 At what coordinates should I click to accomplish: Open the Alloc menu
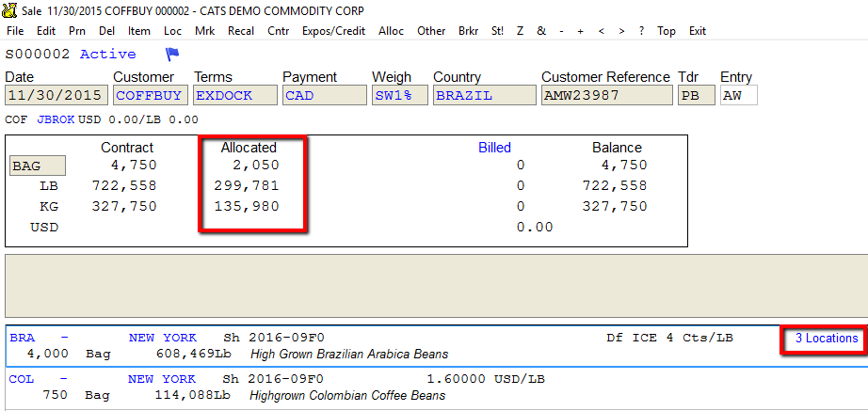pos(391,31)
